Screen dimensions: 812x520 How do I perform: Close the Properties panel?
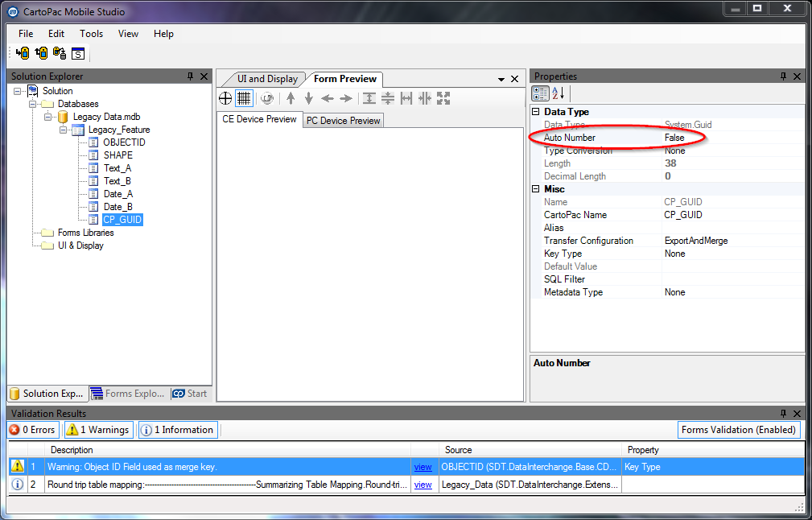(797, 76)
